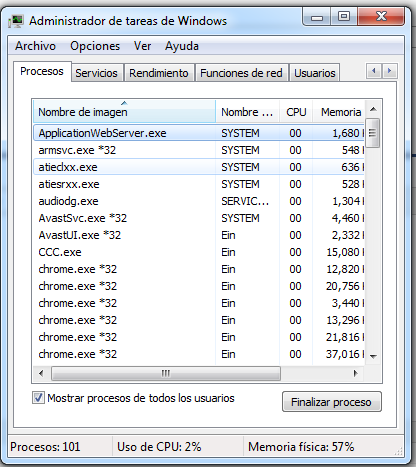Screen dimensions: 416x467
Task: Click the Ein user cell of AvastUI.exe
Action: (228, 235)
